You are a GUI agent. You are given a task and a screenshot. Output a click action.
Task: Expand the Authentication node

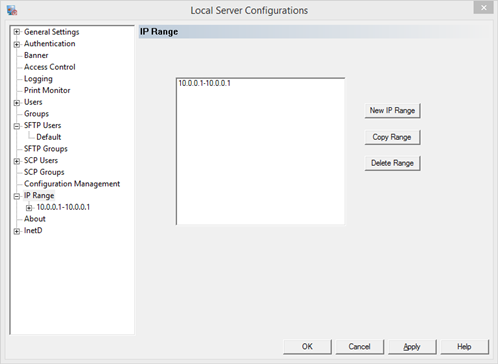coord(17,44)
